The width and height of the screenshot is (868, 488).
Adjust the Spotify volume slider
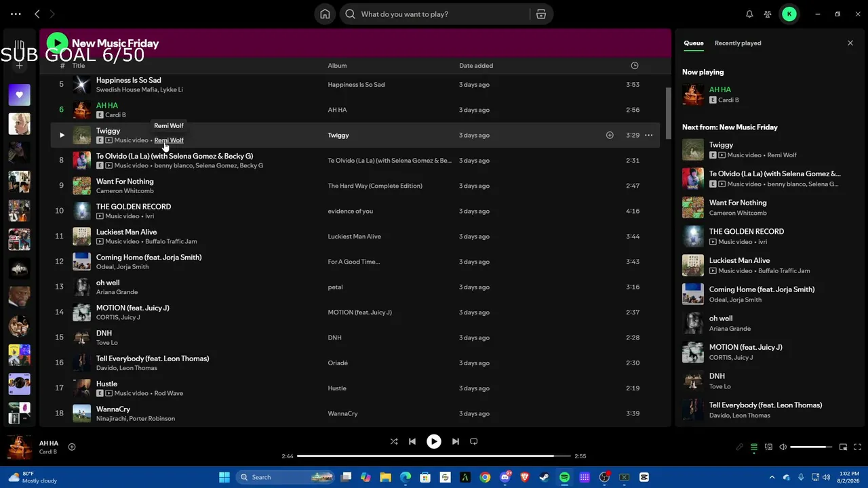pos(812,447)
